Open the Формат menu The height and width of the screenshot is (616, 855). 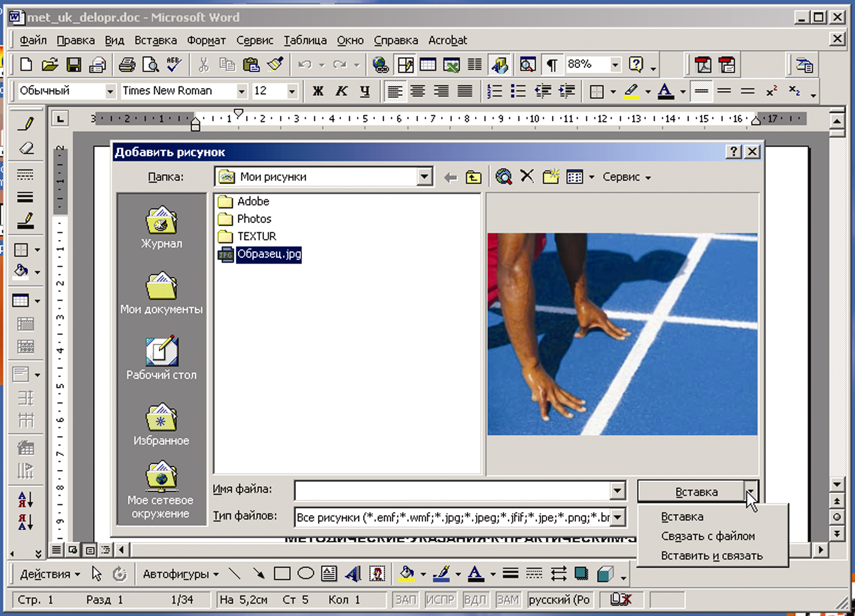coord(206,41)
